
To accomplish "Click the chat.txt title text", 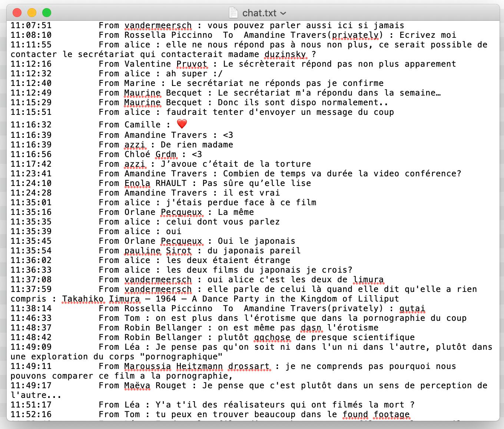I will point(259,13).
